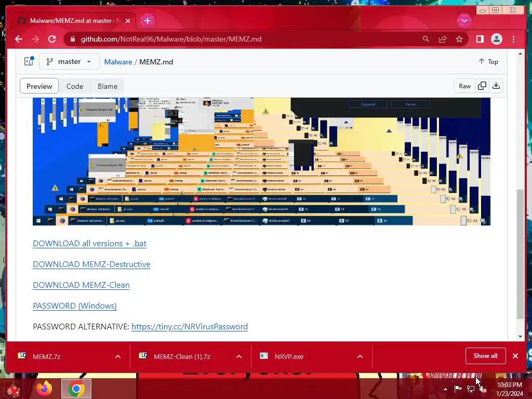The height and width of the screenshot is (399, 532).
Task: Open the Raw file view
Action: pos(464,86)
